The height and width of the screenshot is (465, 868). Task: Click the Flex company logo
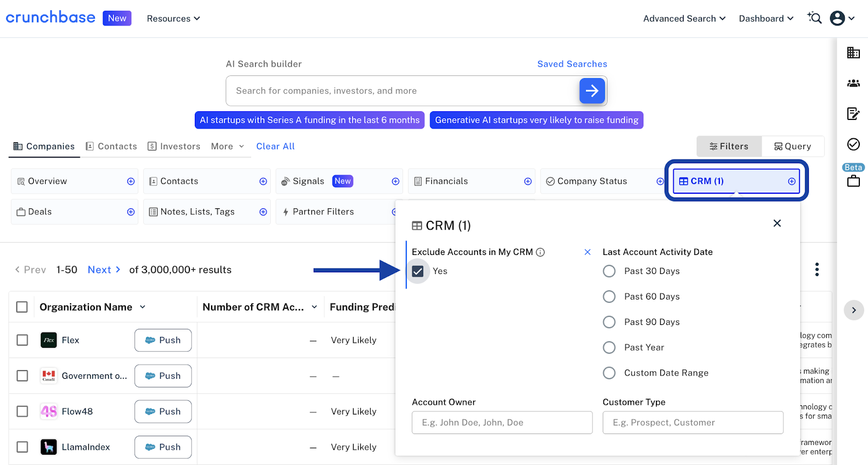(49, 340)
